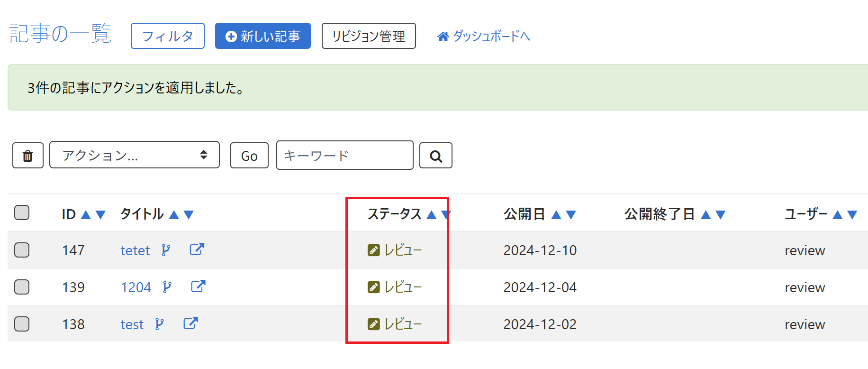The height and width of the screenshot is (369, 868).
Task: Sort ユーザー column ascending
Action: 837,215
